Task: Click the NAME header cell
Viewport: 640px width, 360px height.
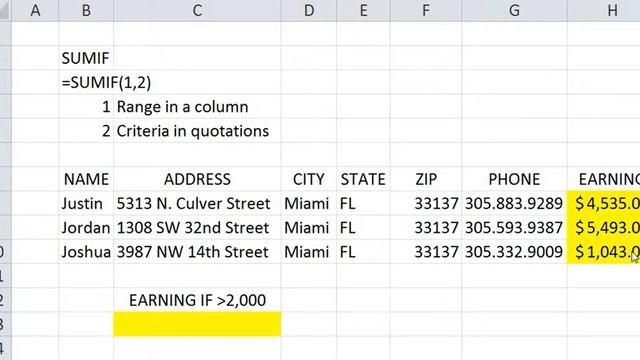Action: (86, 179)
